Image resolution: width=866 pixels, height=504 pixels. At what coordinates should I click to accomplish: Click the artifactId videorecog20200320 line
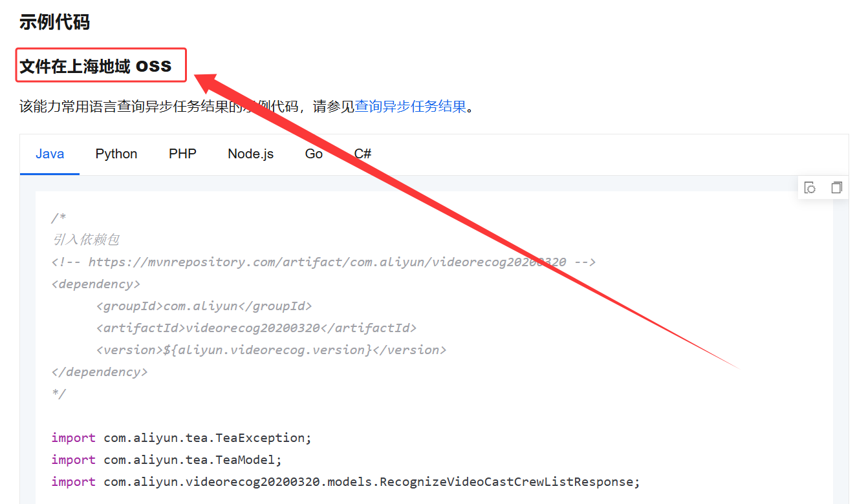256,328
